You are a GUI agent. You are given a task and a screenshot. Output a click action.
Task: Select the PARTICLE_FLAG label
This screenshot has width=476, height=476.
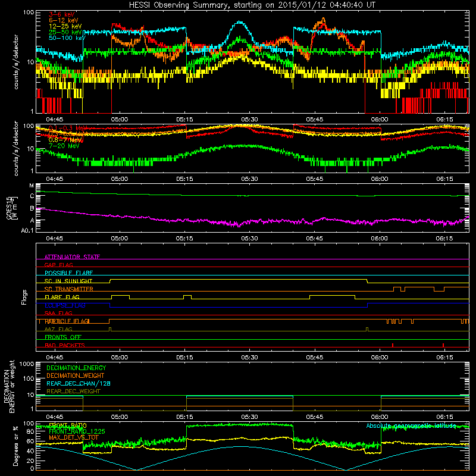67,321
